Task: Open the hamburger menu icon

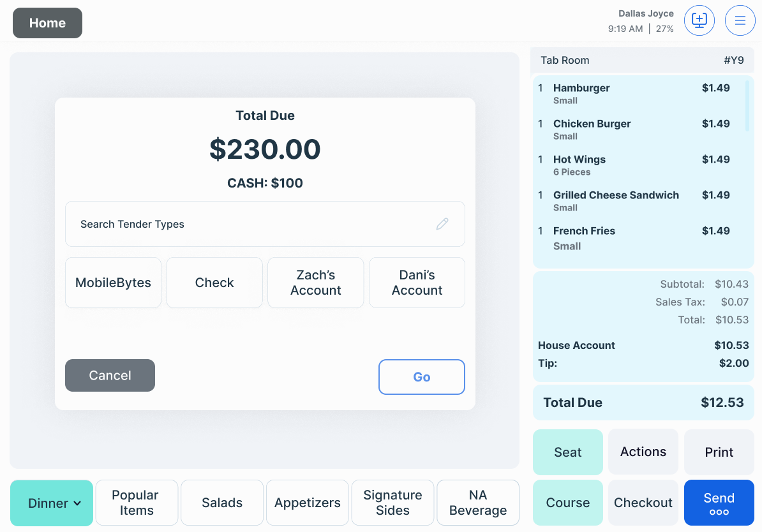Action: [740, 20]
